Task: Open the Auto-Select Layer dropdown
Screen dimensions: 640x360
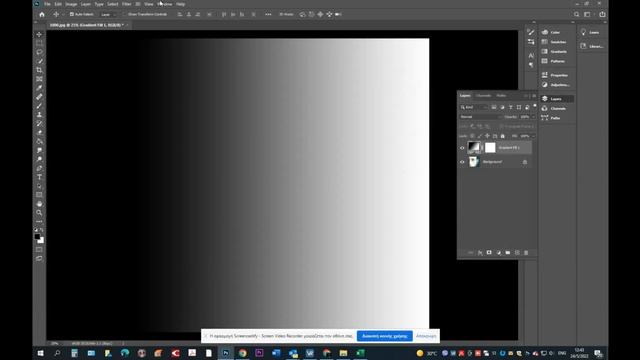Action: click(x=108, y=14)
